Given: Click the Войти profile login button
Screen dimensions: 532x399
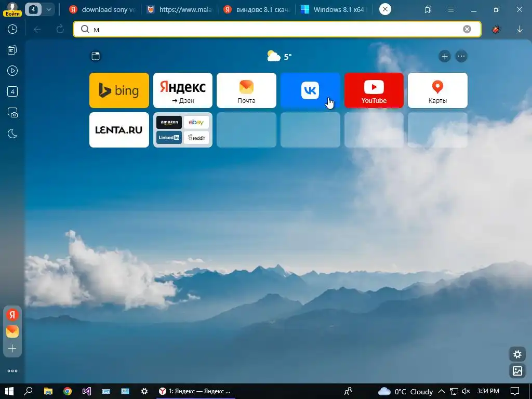Looking at the screenshot, I should click(x=12, y=9).
